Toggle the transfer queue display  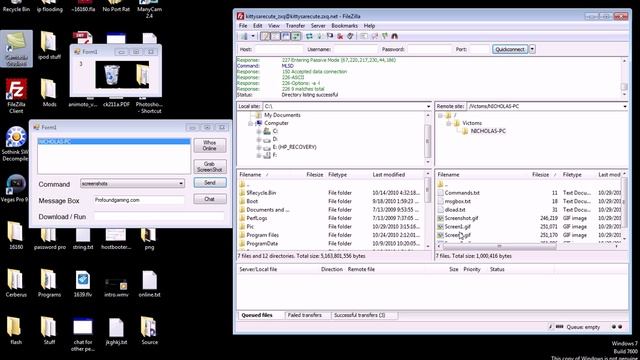click(296, 36)
